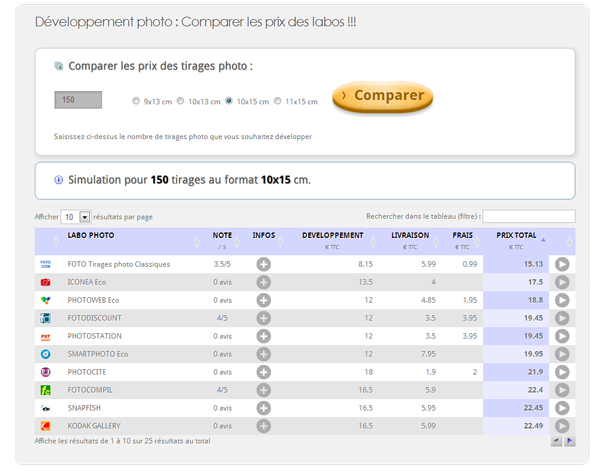Go to PHOTOCITE via arrow icon
Screen dimensions: 600x471
pyautogui.click(x=562, y=372)
